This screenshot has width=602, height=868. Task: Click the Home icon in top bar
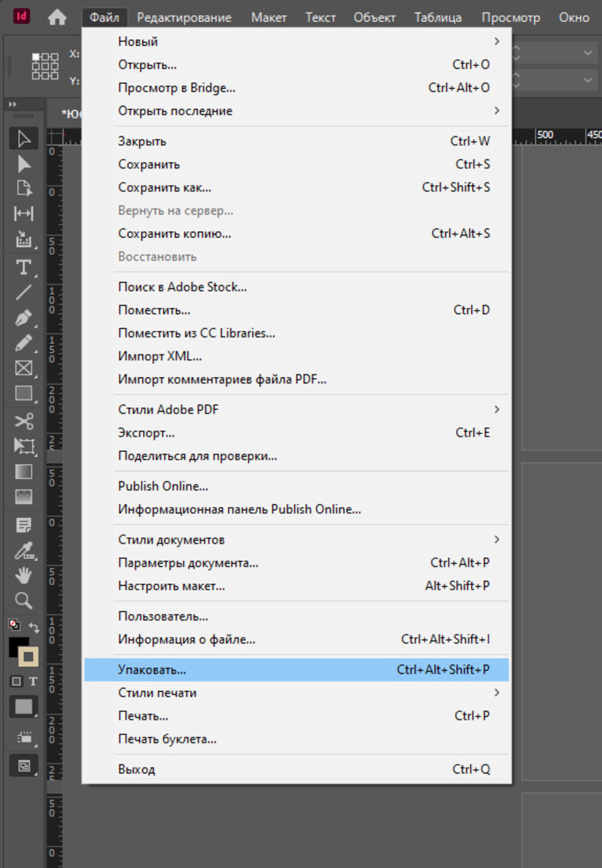coord(57,17)
